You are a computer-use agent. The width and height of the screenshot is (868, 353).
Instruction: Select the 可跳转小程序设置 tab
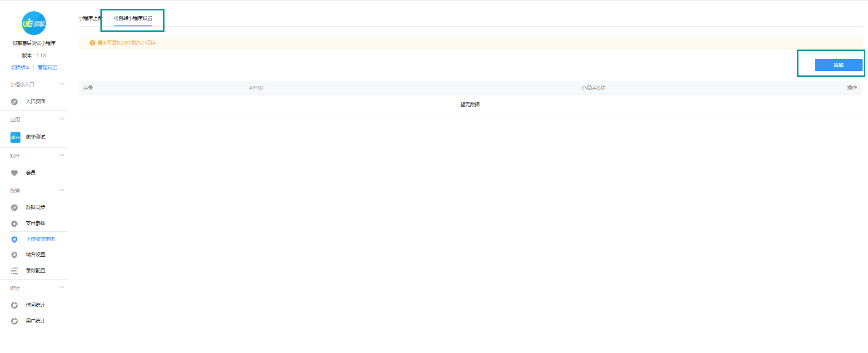click(133, 18)
